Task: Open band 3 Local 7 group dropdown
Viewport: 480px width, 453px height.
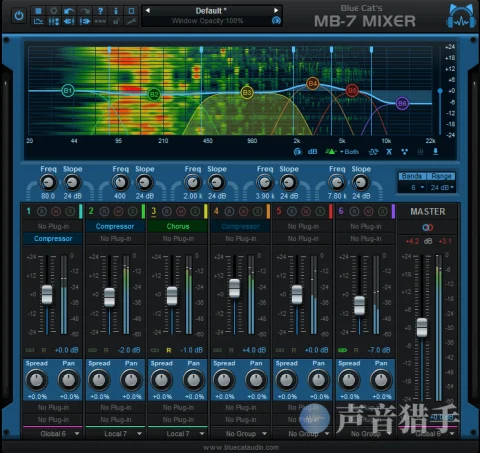Action: [x=178, y=434]
